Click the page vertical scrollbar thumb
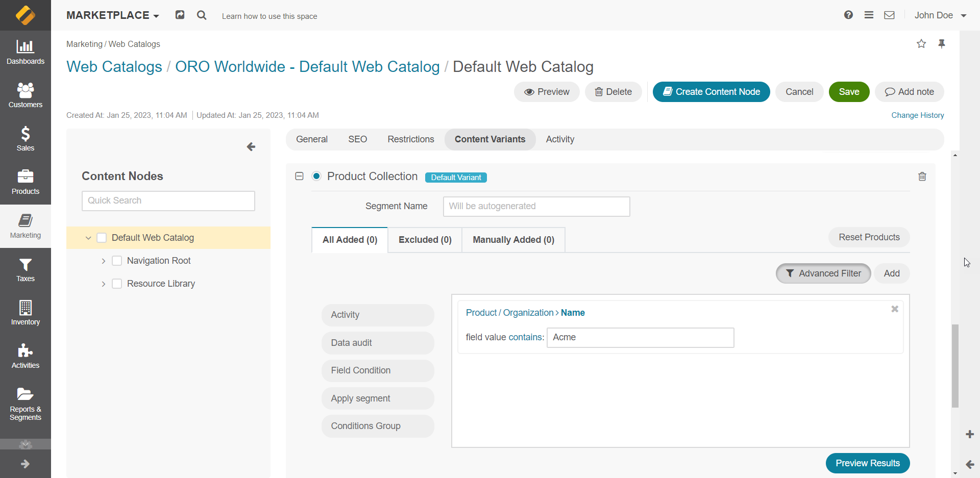Image resolution: width=980 pixels, height=478 pixels. tap(955, 366)
